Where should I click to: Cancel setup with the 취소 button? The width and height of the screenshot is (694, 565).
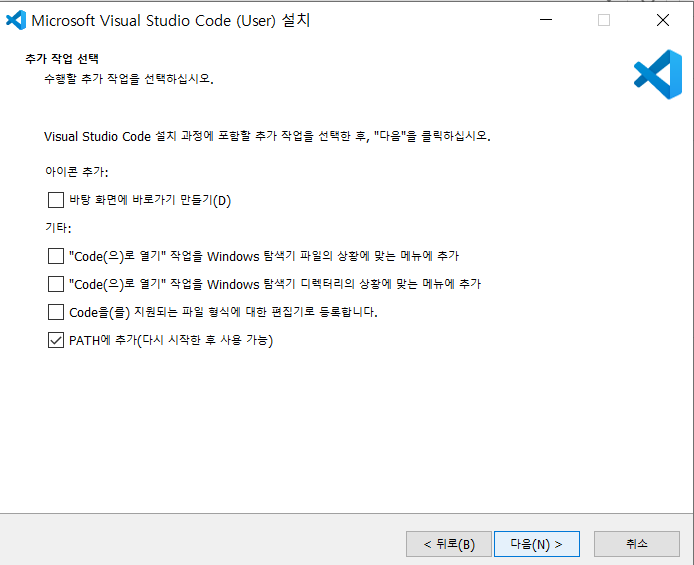[636, 544]
